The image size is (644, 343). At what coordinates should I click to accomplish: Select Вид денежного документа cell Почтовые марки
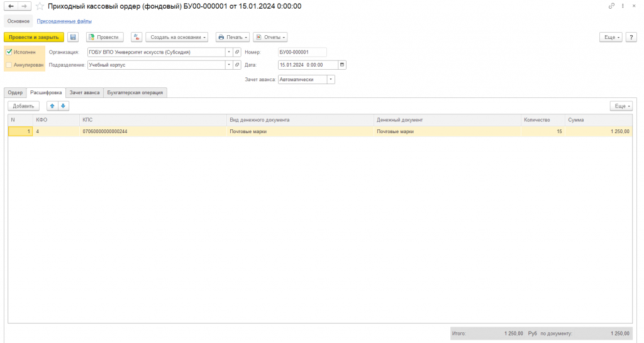coord(300,132)
